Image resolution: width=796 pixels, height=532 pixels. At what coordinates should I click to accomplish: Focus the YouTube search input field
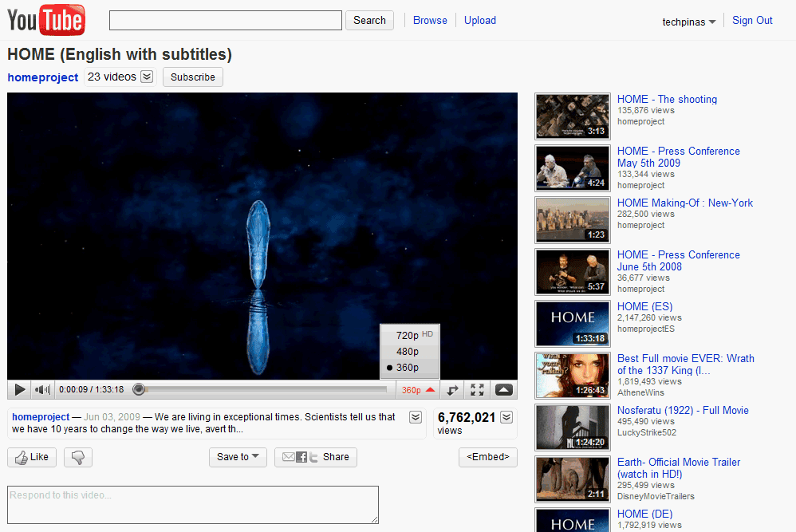226,20
